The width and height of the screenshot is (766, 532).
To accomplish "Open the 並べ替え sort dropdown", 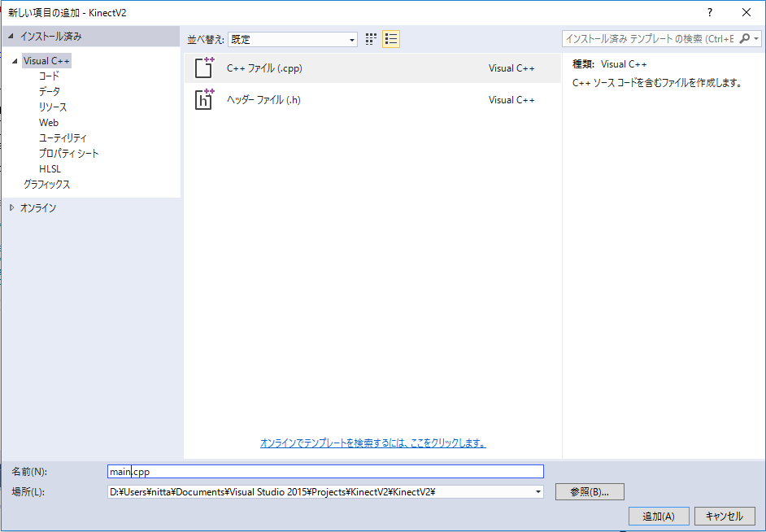I will (x=293, y=39).
